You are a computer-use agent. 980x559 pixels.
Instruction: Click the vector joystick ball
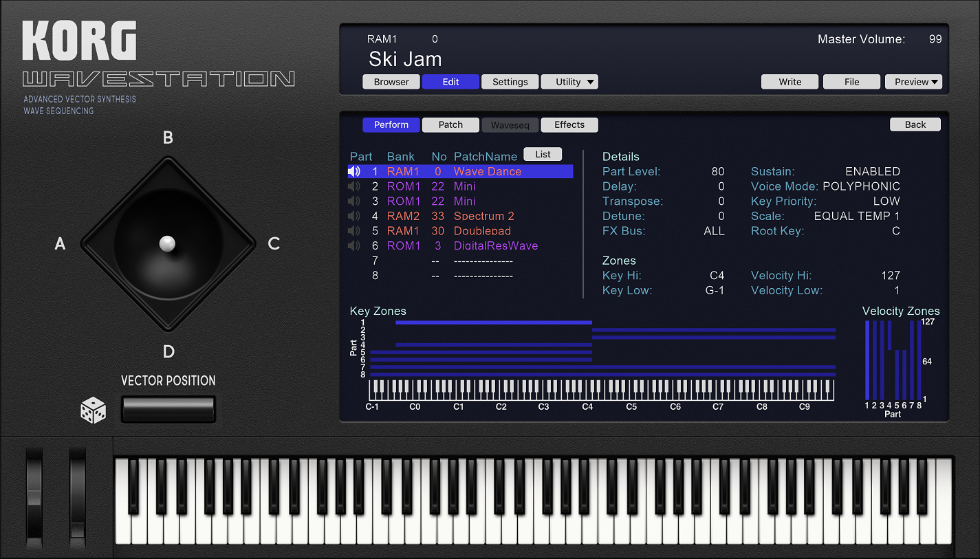(x=167, y=243)
